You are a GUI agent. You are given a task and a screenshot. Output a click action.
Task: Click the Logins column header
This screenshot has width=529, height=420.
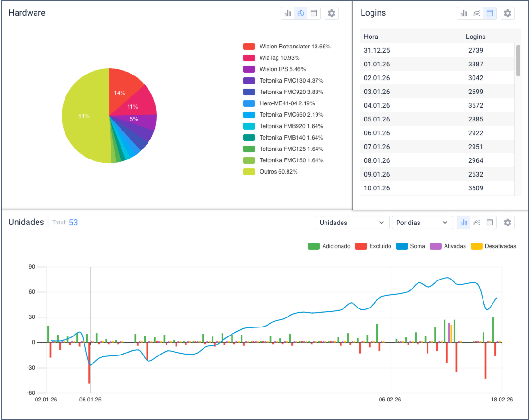click(x=475, y=37)
